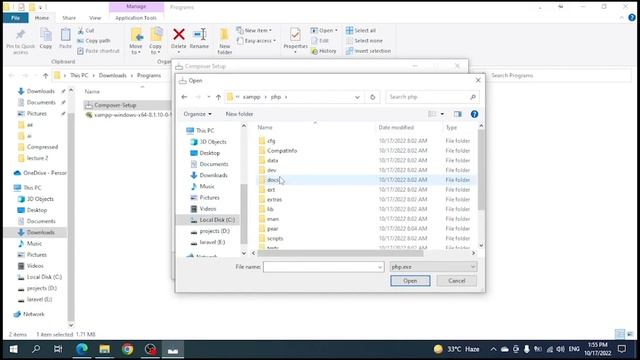Screen dimensions: 640x360
Task: Click the Open dialog back arrow
Action: tap(184, 97)
